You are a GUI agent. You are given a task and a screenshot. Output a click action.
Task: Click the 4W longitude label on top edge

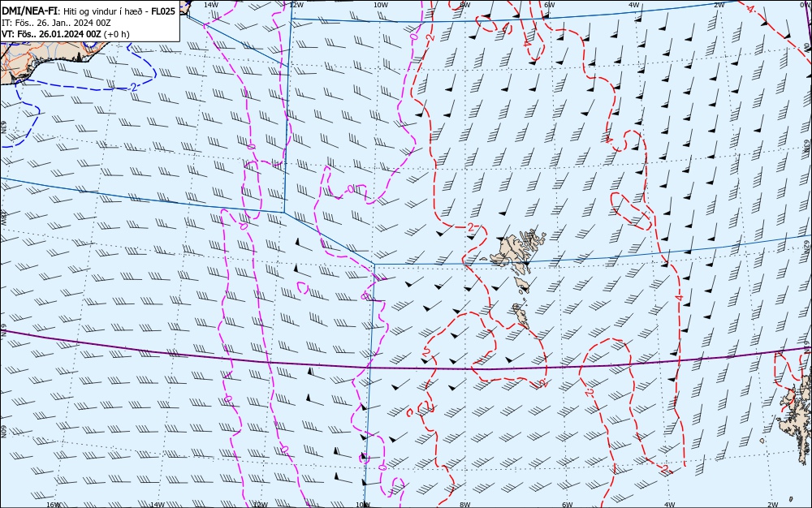(634, 4)
